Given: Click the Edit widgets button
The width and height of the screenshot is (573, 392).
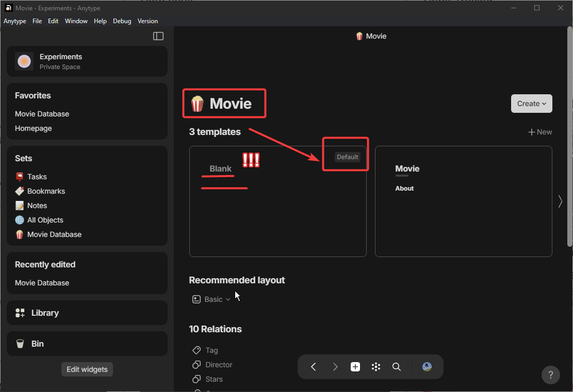Looking at the screenshot, I should tap(87, 369).
